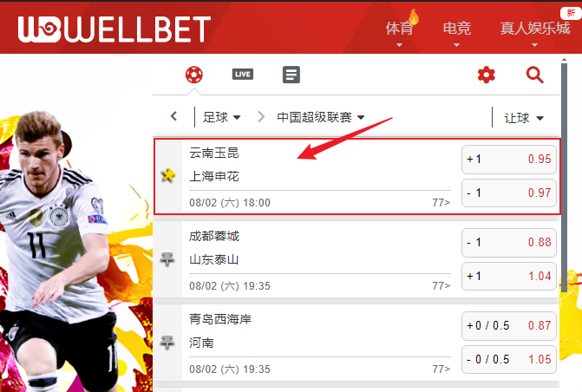The image size is (582, 392).
Task: Bet on 云南玉昆 +1 at 0.95
Action: tap(509, 160)
